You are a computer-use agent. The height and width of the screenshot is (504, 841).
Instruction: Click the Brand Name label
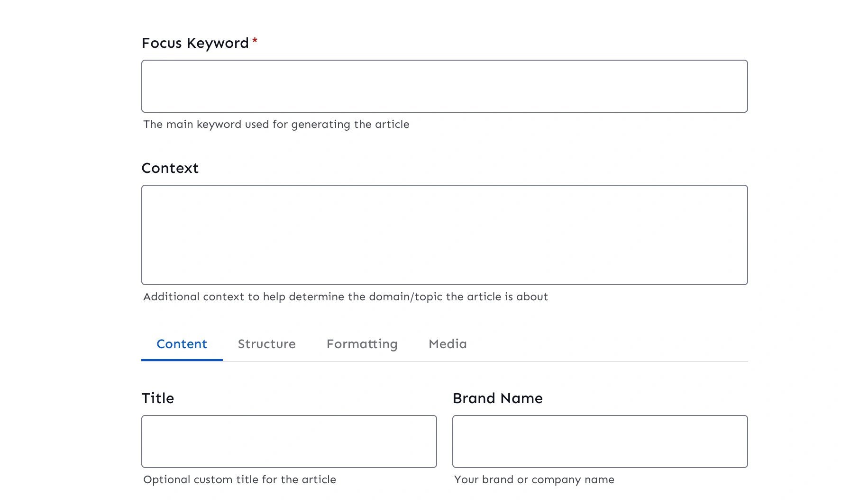click(x=497, y=398)
